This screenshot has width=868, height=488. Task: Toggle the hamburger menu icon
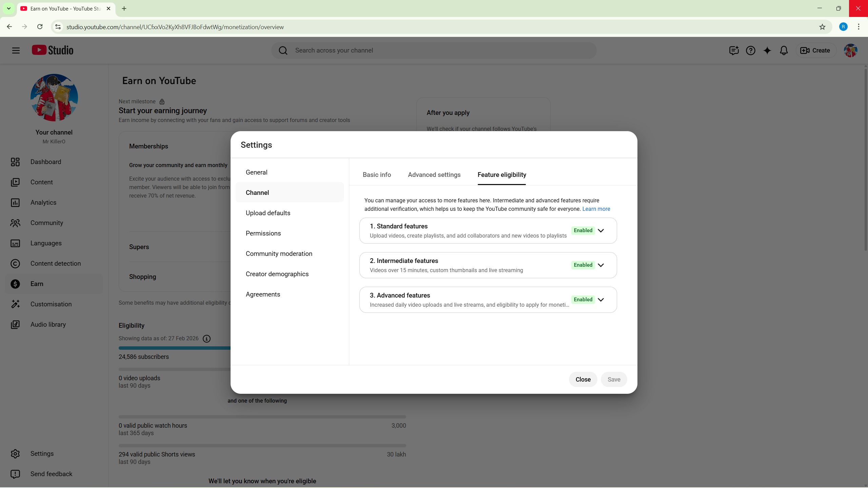coord(16,50)
